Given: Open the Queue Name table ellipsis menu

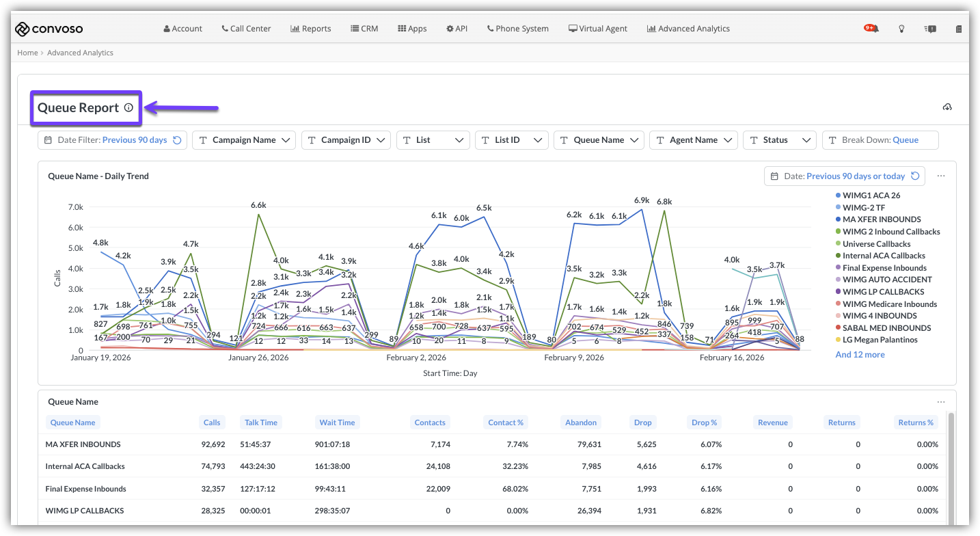Looking at the screenshot, I should [941, 402].
